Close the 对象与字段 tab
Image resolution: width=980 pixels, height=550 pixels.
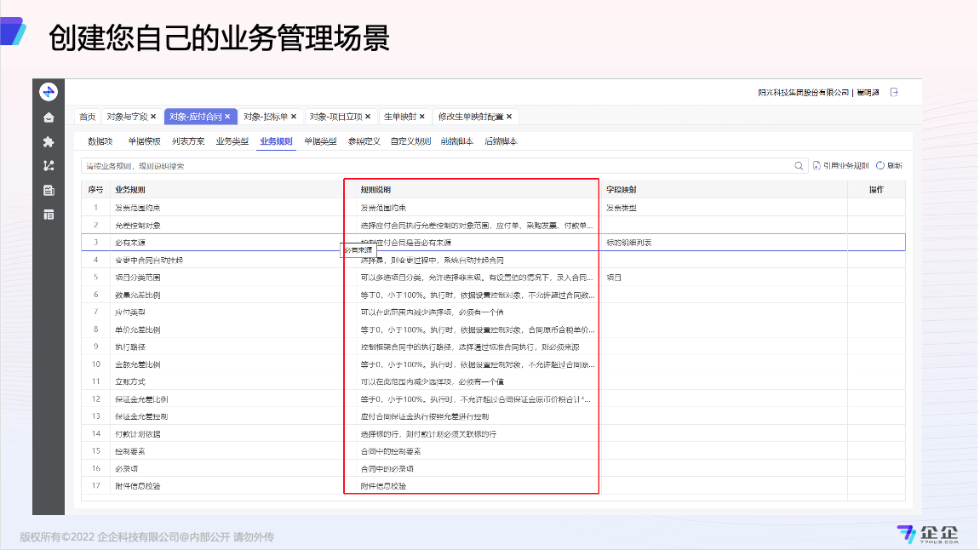153,117
